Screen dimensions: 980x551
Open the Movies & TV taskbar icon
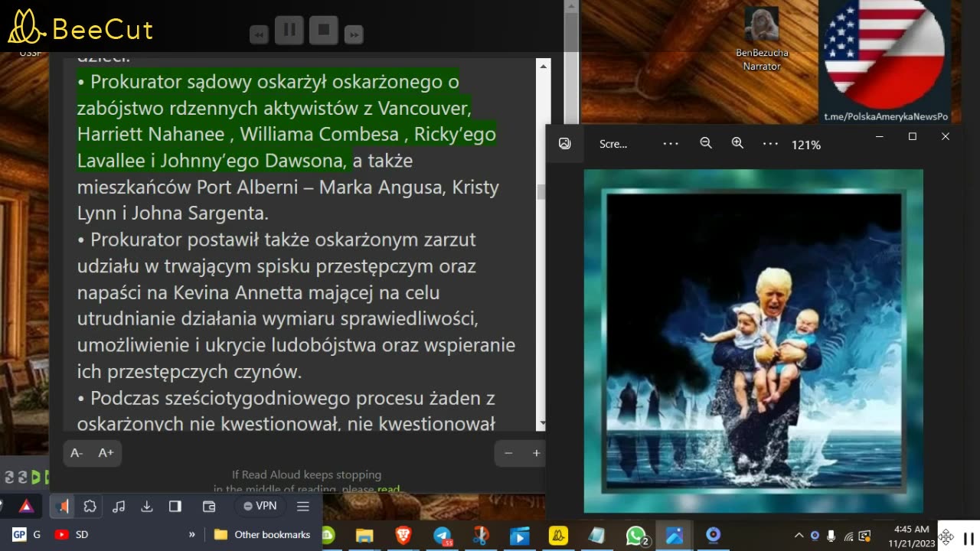(519, 535)
